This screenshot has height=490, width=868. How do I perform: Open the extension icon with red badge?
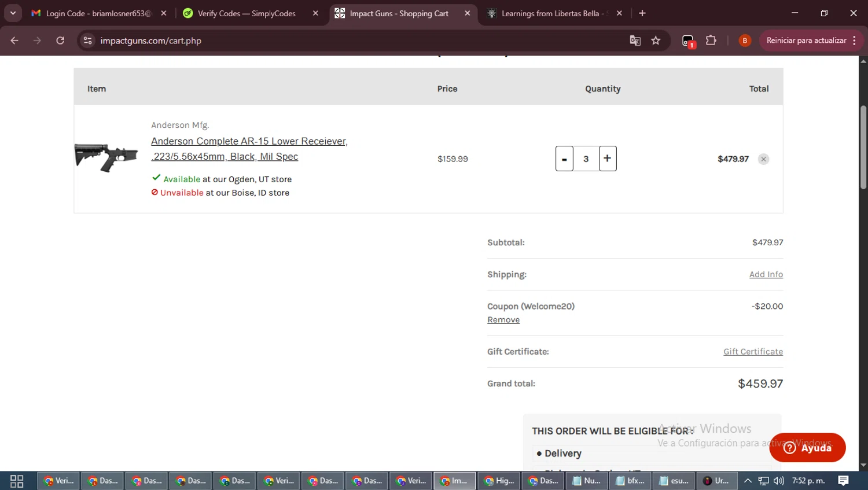pyautogui.click(x=688, y=41)
